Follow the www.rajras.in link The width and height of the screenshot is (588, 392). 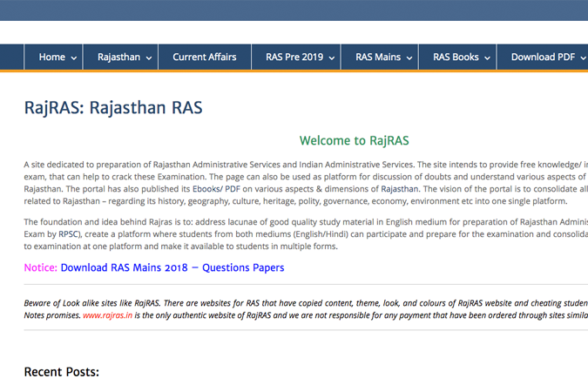(107, 316)
